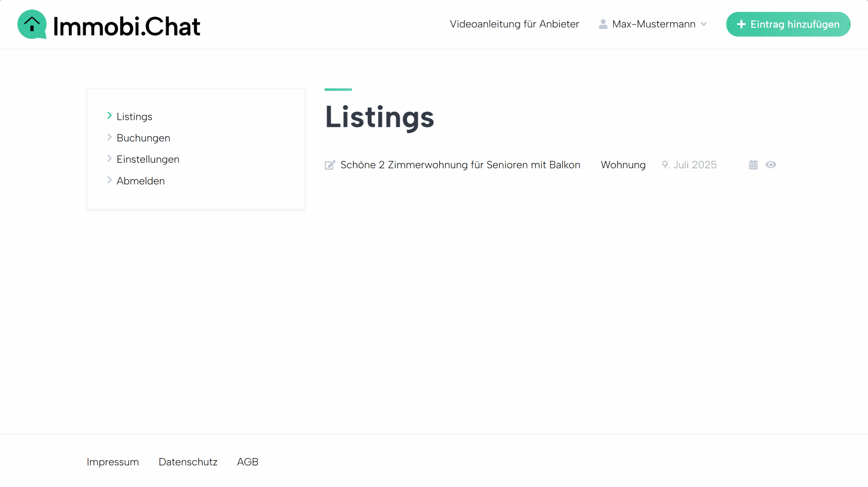Open Videoanleitung für Anbieter link

point(514,24)
